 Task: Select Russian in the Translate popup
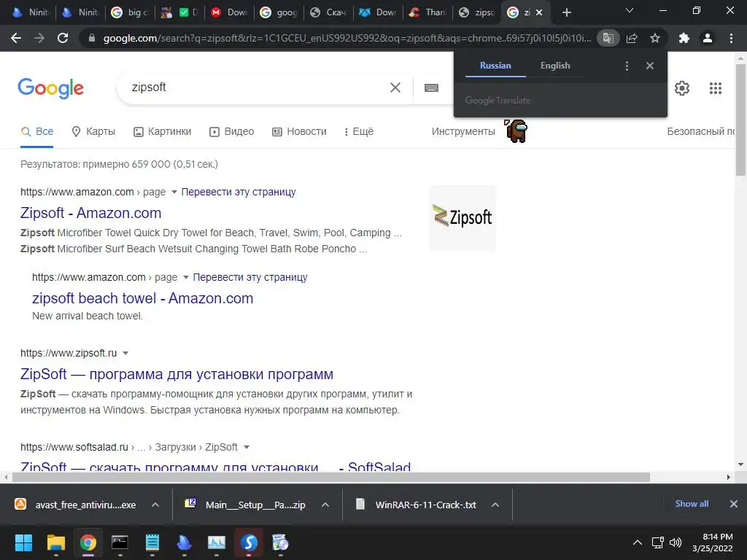(495, 66)
